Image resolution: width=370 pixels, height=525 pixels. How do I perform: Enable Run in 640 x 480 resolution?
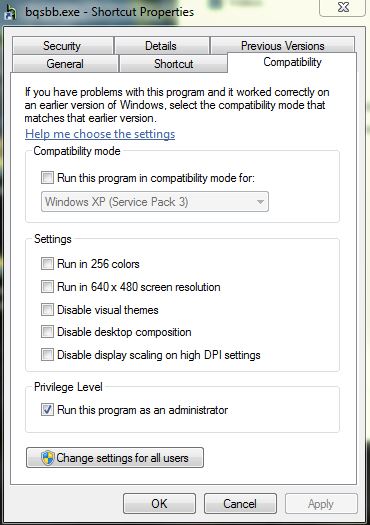[x=47, y=287]
